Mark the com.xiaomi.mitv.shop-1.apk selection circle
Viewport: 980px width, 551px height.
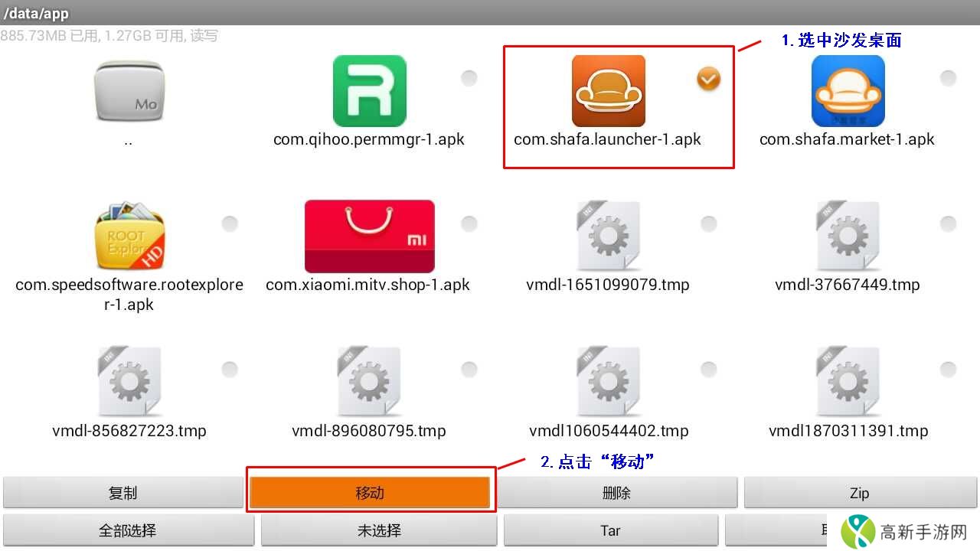click(469, 223)
